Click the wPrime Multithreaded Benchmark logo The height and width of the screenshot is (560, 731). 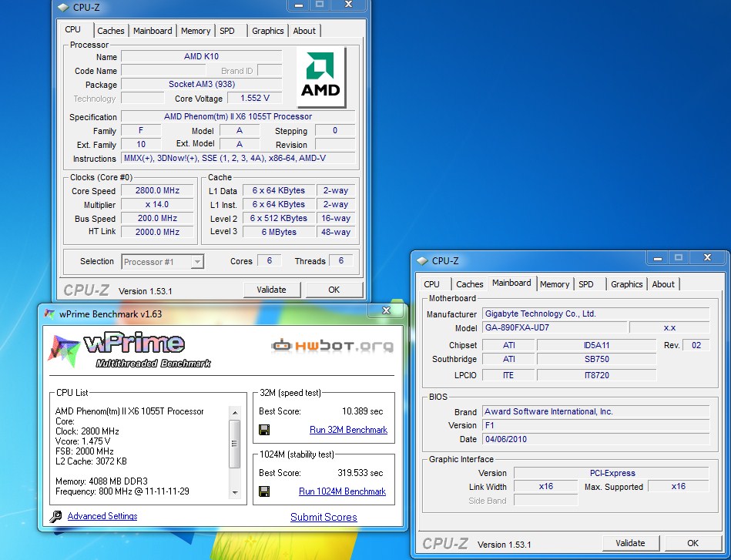click(x=129, y=350)
